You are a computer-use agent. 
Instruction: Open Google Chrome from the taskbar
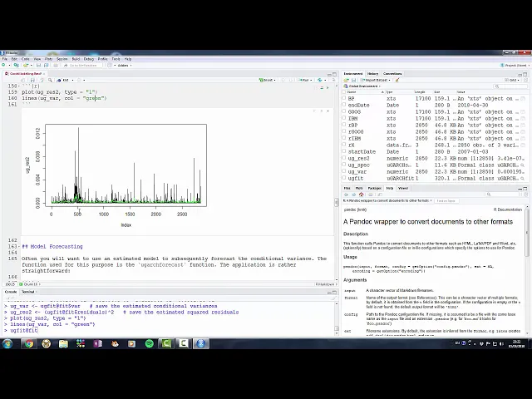29,343
